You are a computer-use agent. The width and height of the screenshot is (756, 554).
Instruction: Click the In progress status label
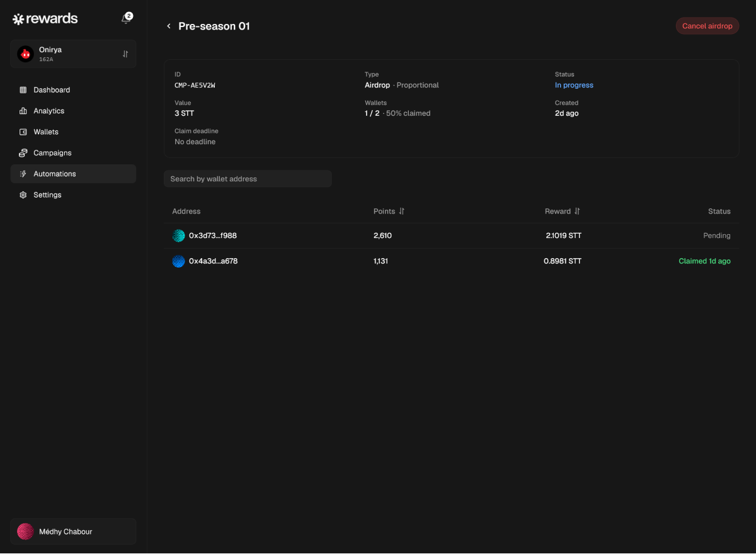tap(574, 85)
